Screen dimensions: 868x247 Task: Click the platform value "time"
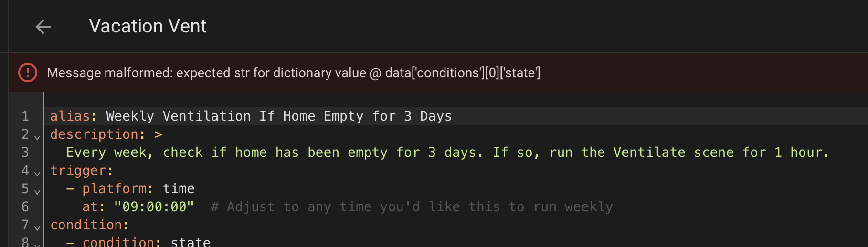(x=179, y=189)
